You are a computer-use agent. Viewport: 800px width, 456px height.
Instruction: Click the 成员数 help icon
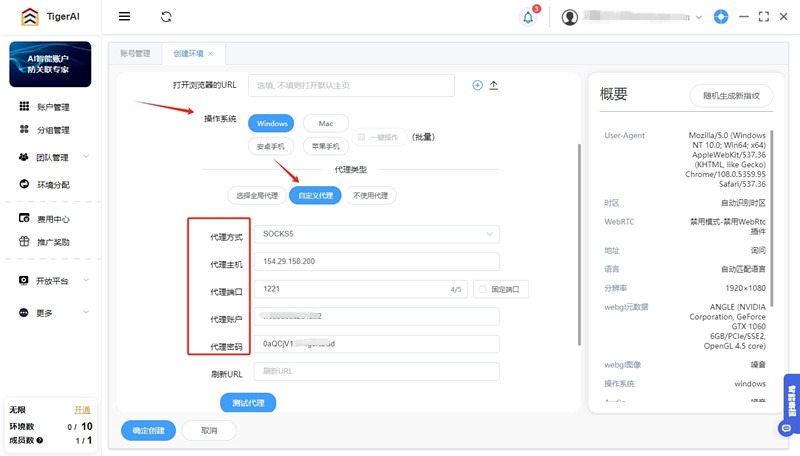click(x=40, y=440)
